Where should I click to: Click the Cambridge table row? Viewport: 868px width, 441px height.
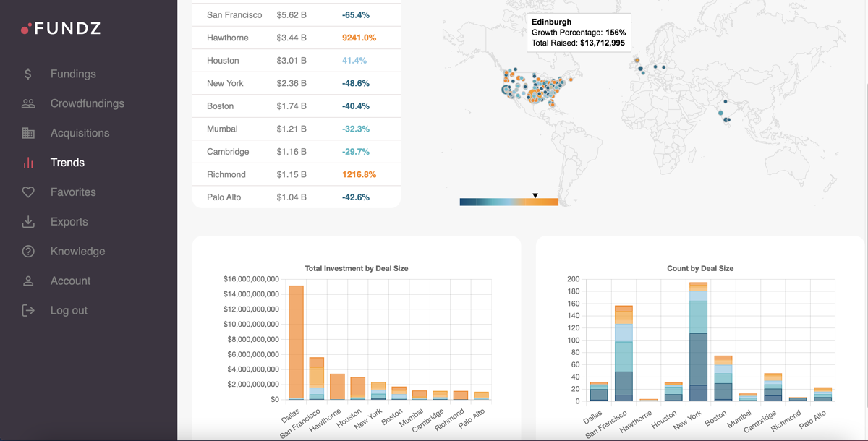296,152
